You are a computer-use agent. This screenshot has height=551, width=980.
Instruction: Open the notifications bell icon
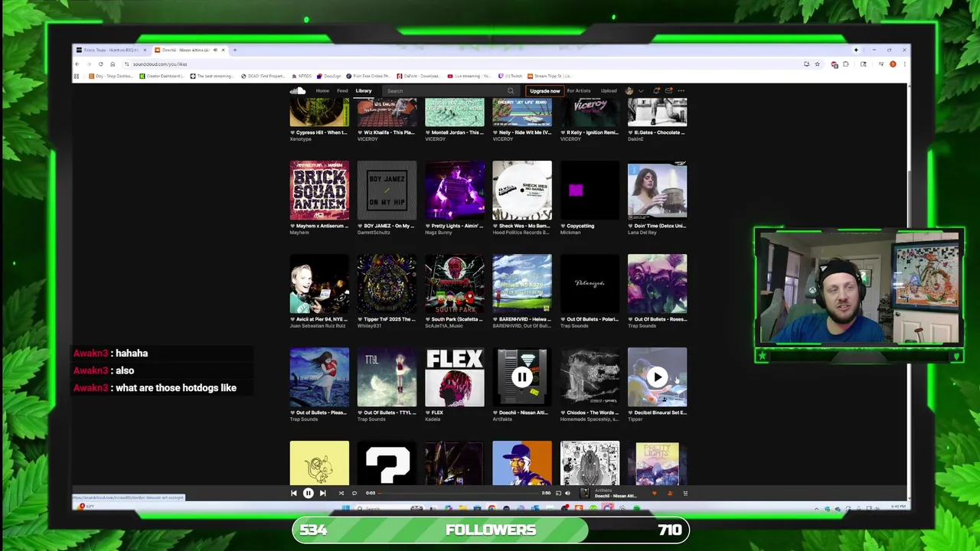656,90
